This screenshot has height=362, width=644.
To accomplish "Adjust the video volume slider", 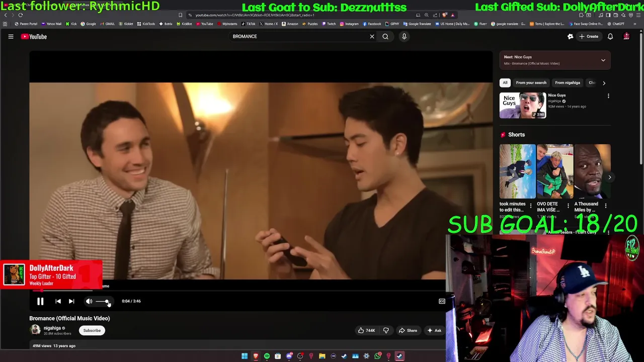I will [x=102, y=301].
